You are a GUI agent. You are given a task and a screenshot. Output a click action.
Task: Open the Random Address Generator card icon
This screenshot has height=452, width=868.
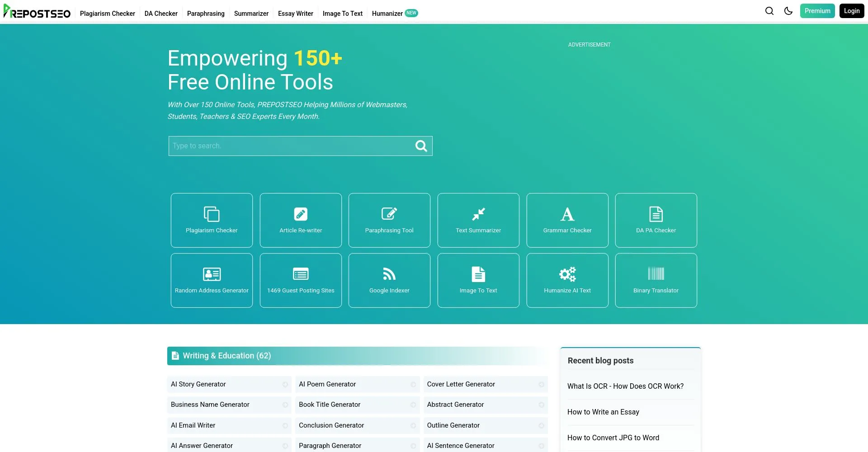(x=212, y=274)
